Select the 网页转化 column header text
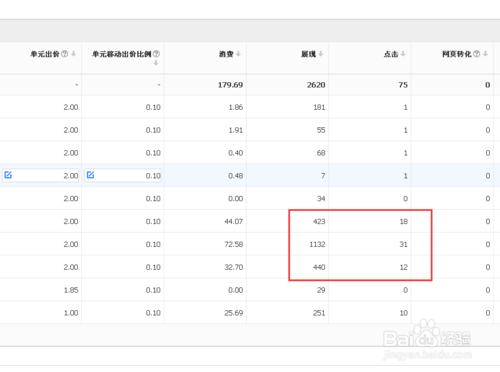Image resolution: width=500 pixels, height=372 pixels. pos(457,54)
